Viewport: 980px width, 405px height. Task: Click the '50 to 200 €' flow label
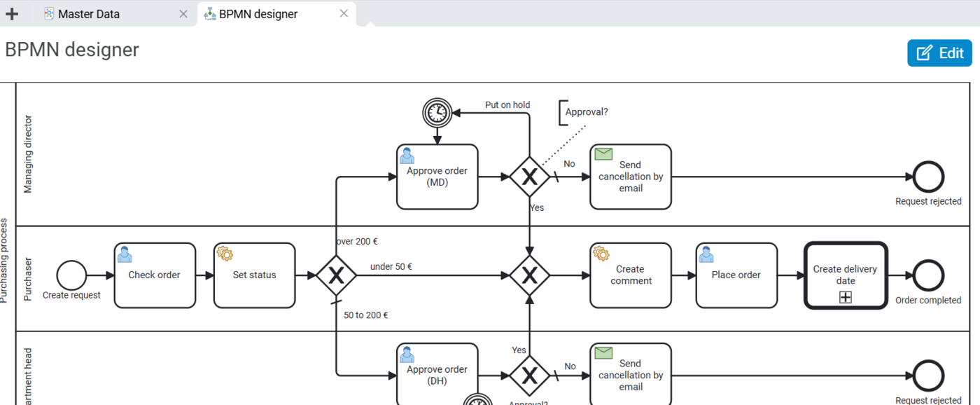pos(365,315)
